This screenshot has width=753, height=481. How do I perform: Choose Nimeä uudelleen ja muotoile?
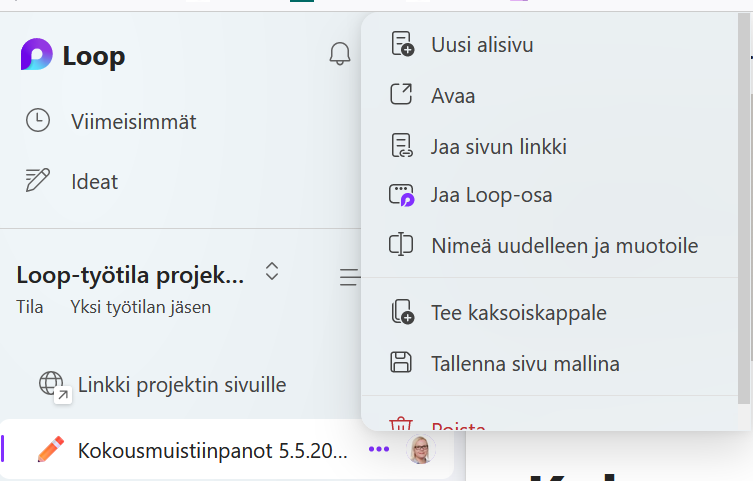click(564, 245)
